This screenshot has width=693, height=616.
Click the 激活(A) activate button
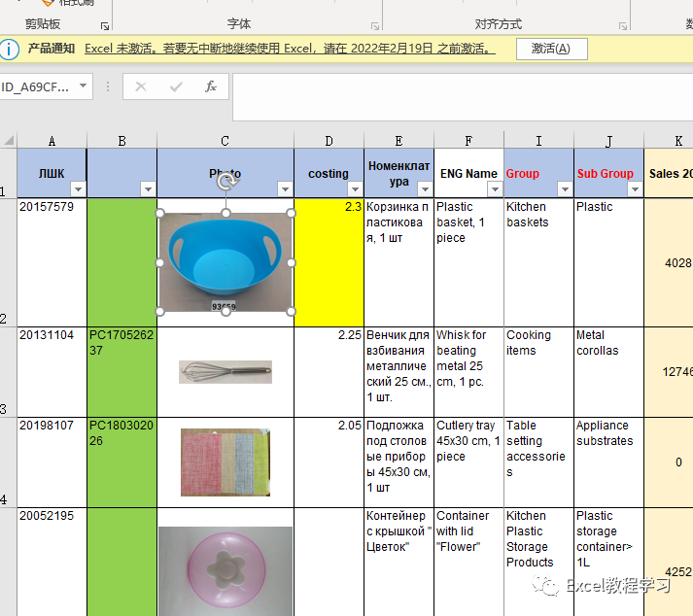[x=551, y=49]
